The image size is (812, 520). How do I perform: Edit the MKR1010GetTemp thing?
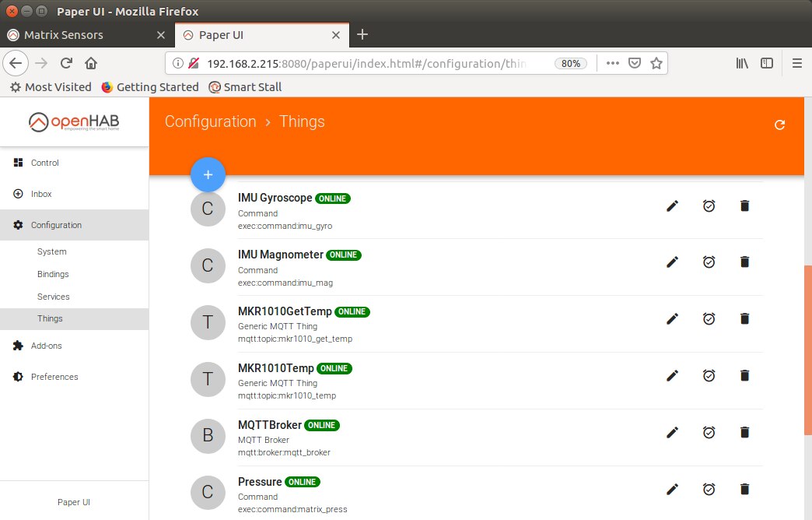coord(672,318)
